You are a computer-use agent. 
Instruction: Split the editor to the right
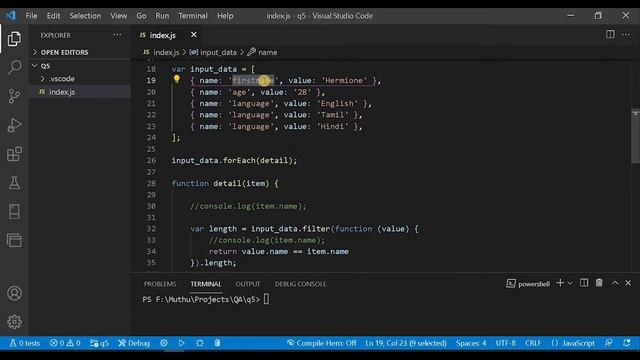(x=610, y=35)
